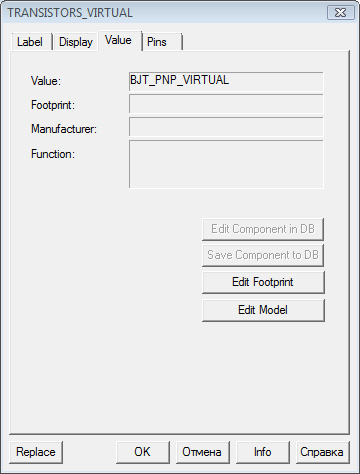Image resolution: width=360 pixels, height=474 pixels.
Task: Click Edit Component in DB button
Action: (x=263, y=229)
